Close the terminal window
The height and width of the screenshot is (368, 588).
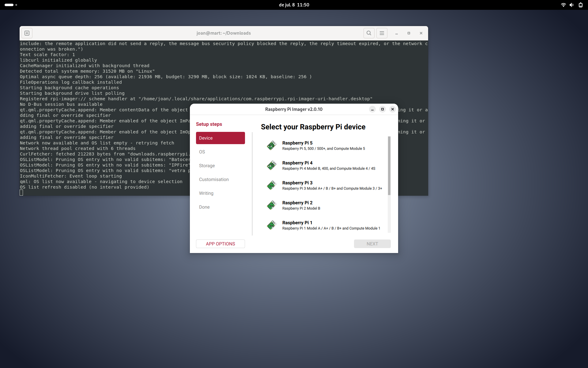(x=421, y=33)
